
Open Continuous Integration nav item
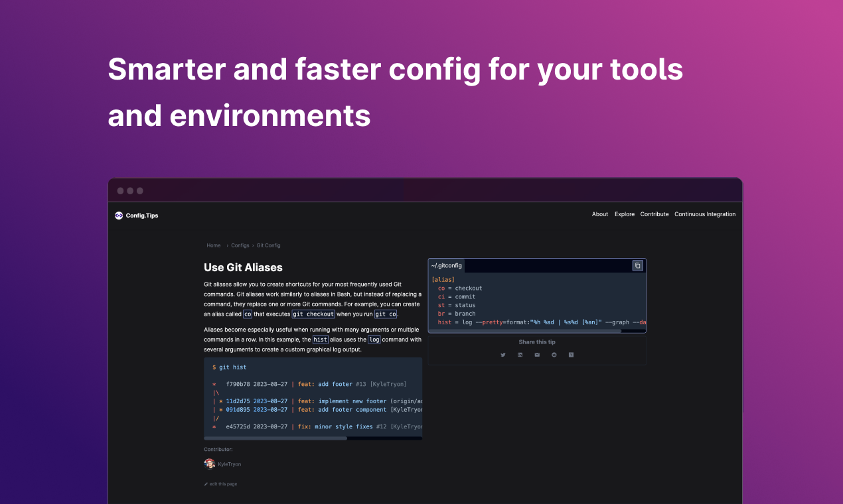pos(705,214)
